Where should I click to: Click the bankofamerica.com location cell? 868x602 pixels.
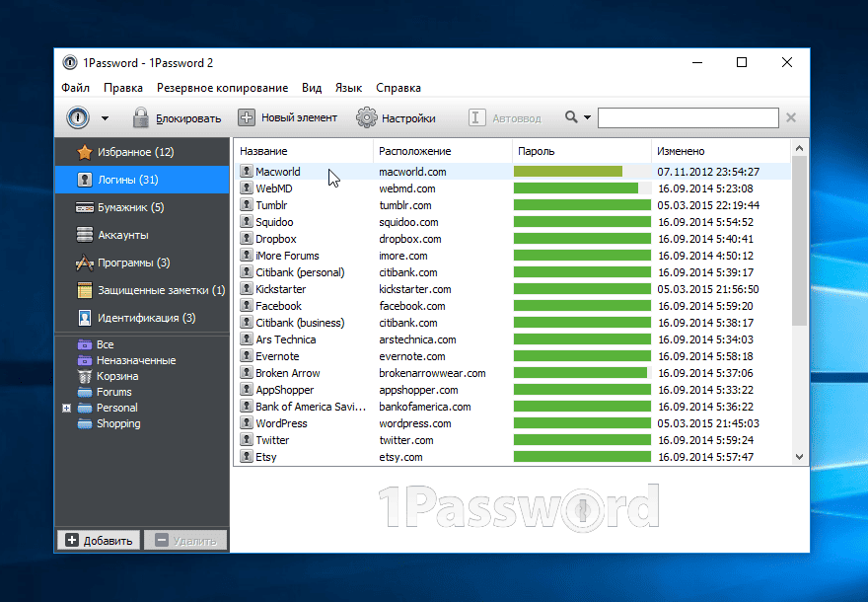pyautogui.click(x=424, y=407)
